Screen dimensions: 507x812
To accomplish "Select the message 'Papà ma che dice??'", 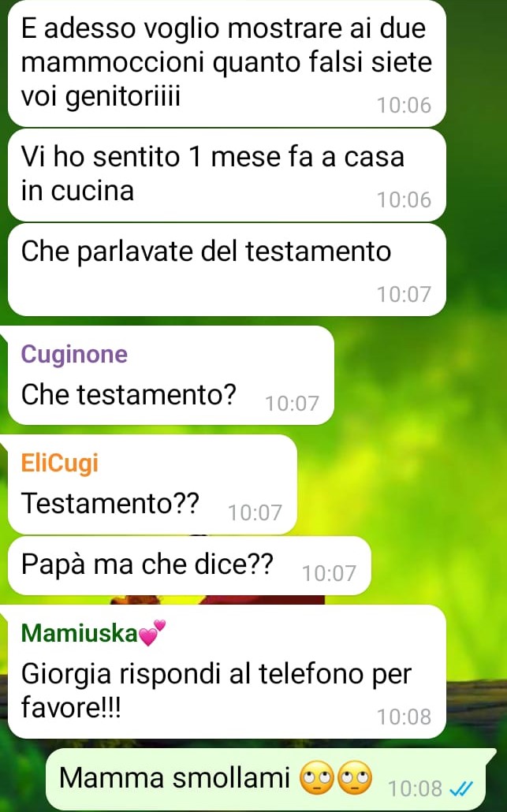I will click(189, 565).
